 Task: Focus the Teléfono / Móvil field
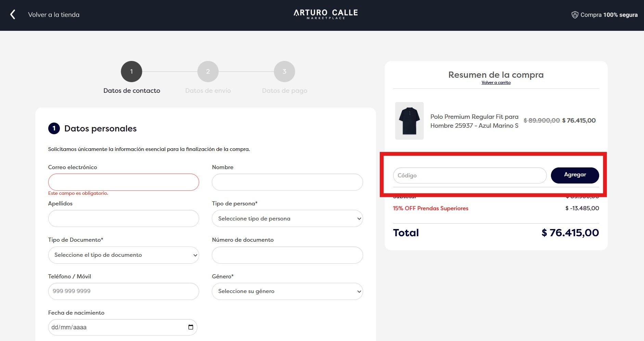pyautogui.click(x=124, y=291)
